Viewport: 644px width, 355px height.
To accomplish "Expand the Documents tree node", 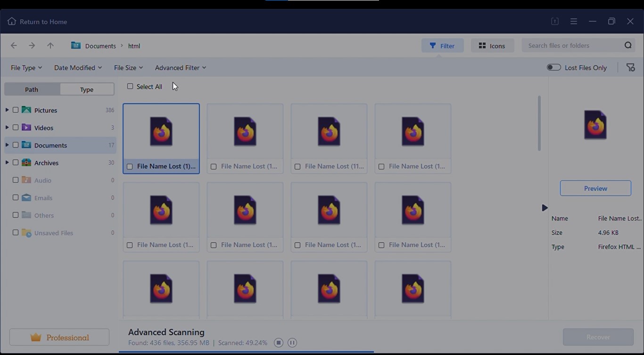I will [7, 145].
